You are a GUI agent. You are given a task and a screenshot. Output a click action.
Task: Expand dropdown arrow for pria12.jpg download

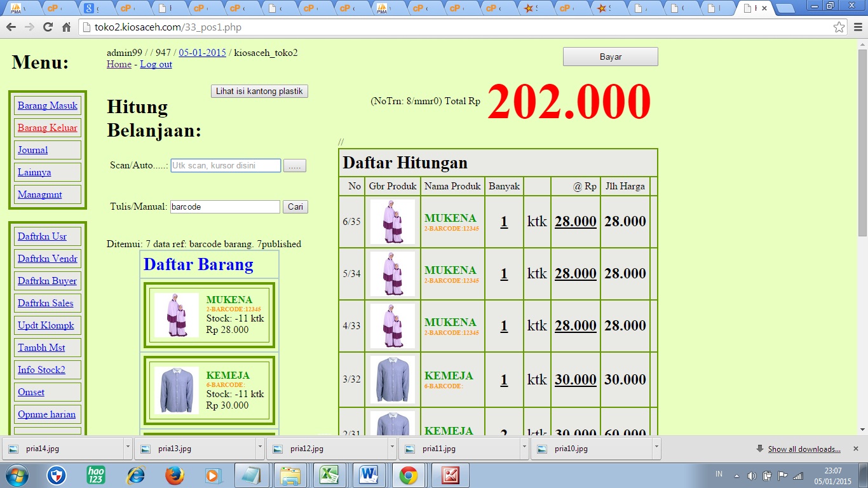pos(392,448)
